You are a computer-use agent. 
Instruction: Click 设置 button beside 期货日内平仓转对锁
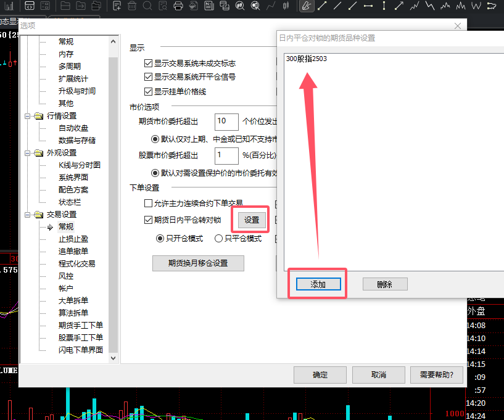252,220
